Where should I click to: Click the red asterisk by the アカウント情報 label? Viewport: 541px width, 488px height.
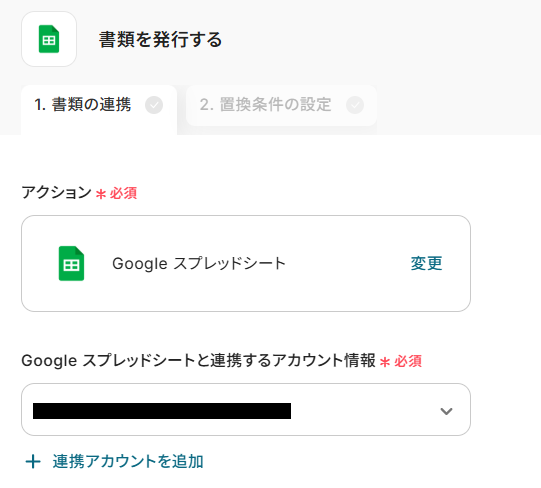tap(385, 362)
